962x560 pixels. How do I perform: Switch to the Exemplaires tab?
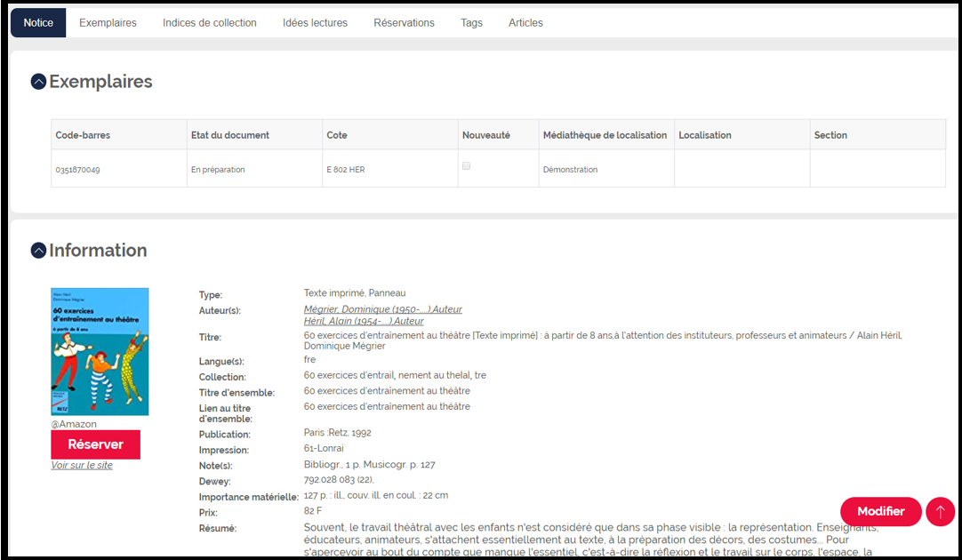(x=108, y=23)
